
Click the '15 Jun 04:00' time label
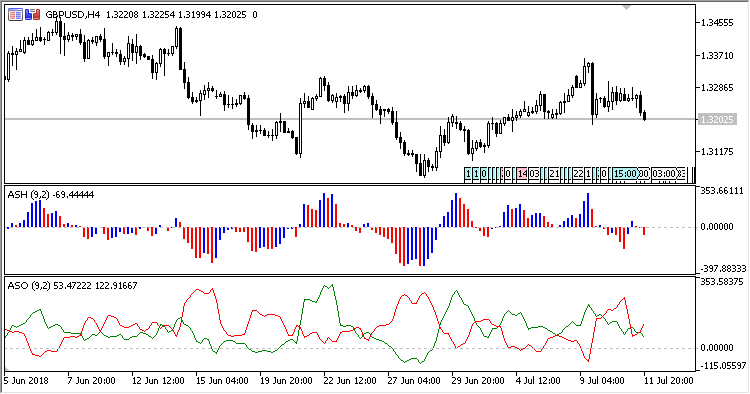click(x=222, y=381)
